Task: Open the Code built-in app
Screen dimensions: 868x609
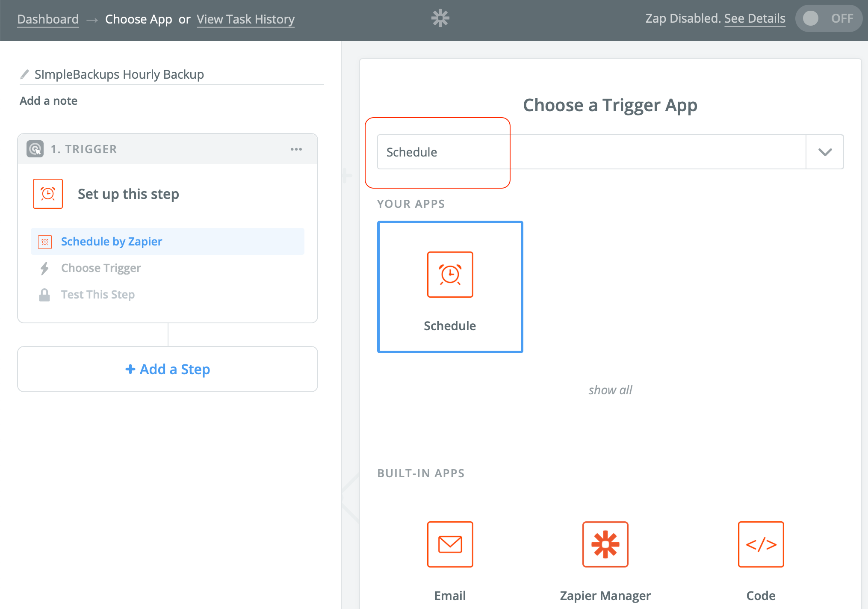Action: [x=761, y=544]
